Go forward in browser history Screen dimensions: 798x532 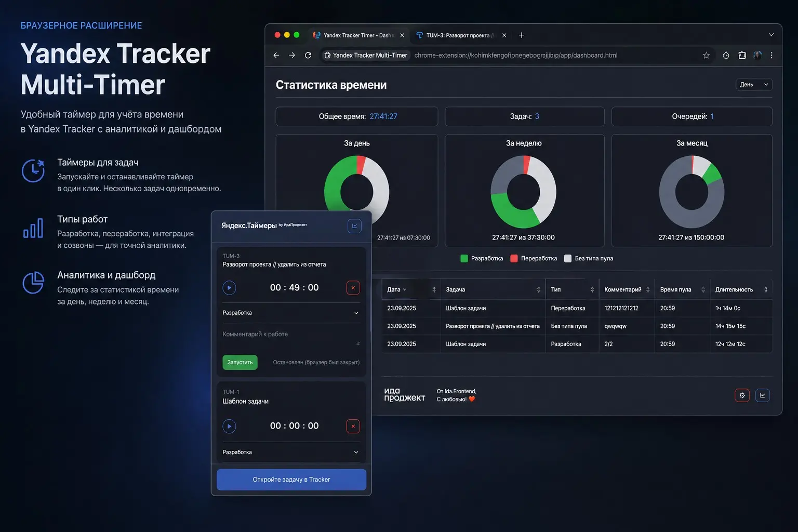click(292, 55)
